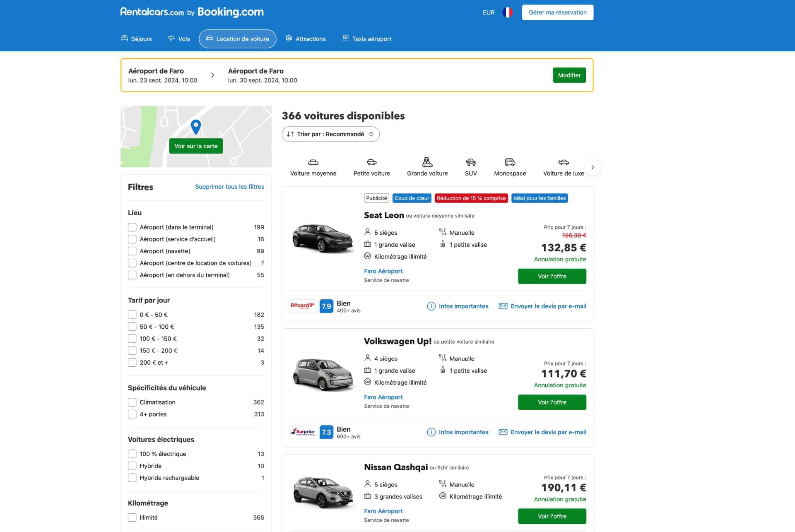
Task: Enable the Hybride rechargeable filter
Action: [x=132, y=478]
